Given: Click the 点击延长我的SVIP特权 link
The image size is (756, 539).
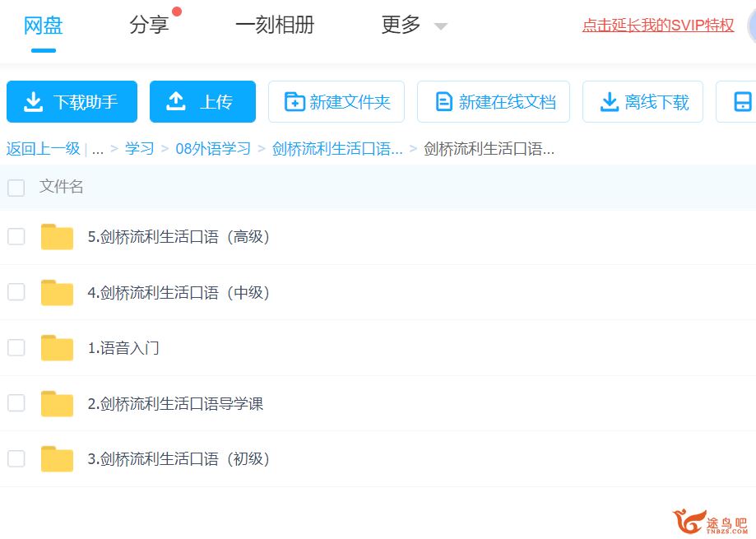Looking at the screenshot, I should (657, 26).
